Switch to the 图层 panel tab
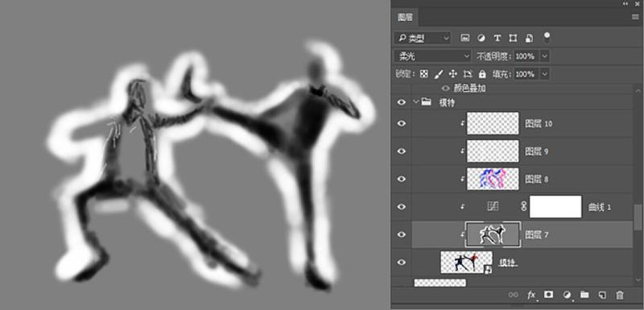 click(x=406, y=17)
